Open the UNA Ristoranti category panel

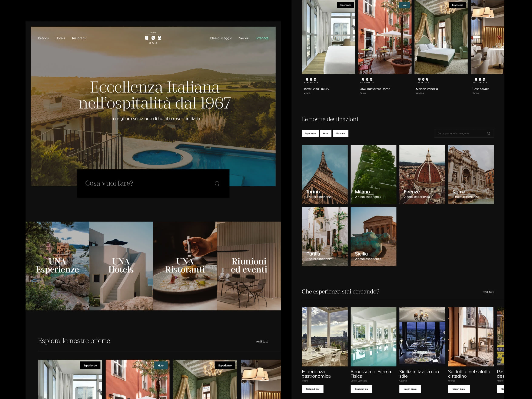185,266
